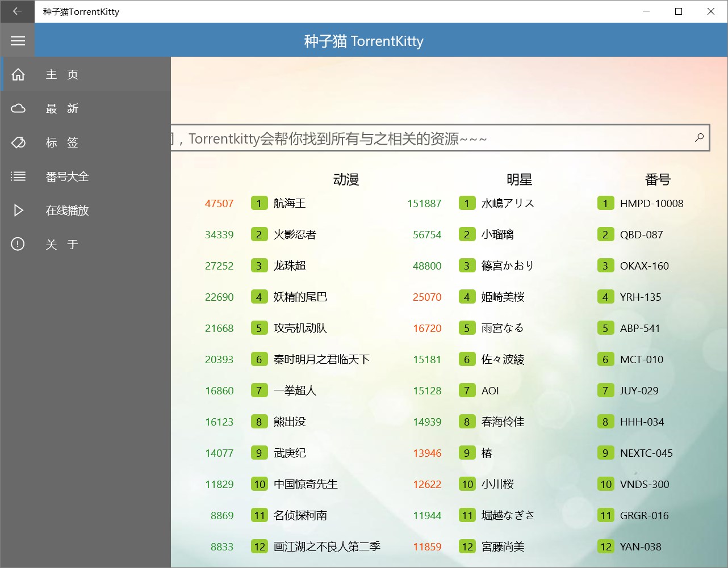Screen dimensions: 728x568
Task: Select 火影忍者 in the anime ranking
Action: click(295, 235)
